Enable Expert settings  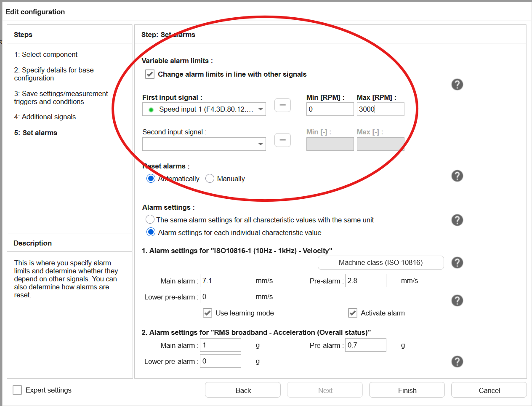[17, 390]
